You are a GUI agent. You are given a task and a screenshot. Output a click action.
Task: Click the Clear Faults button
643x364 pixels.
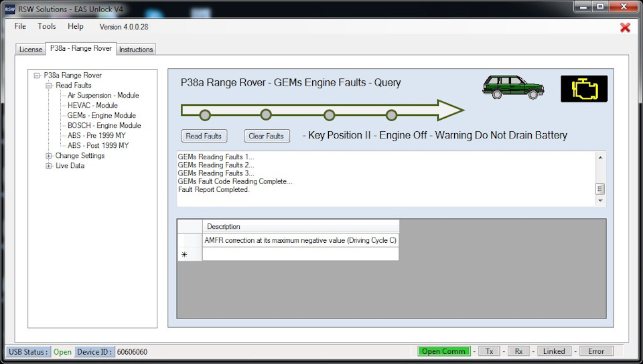tap(267, 136)
